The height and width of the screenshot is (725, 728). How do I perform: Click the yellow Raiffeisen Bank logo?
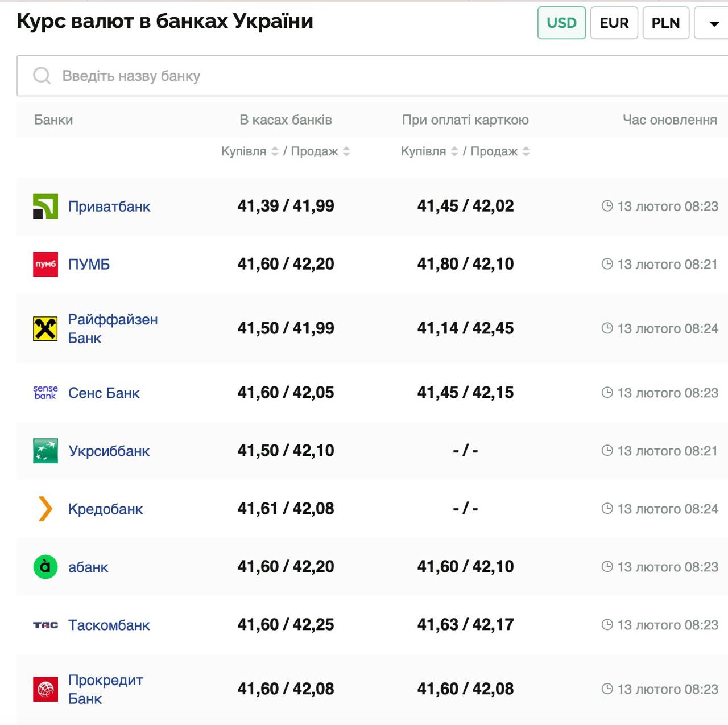click(45, 329)
